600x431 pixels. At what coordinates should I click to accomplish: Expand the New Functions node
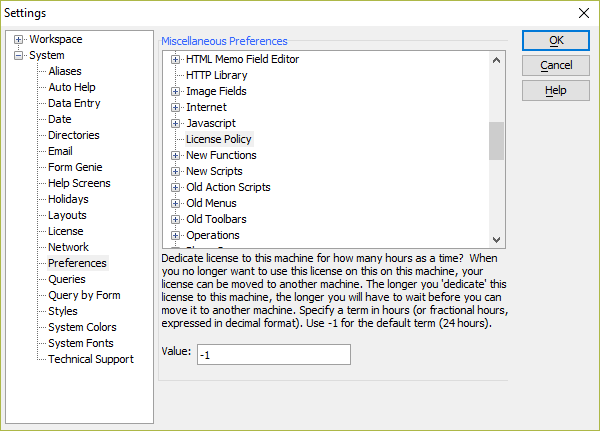(175, 155)
